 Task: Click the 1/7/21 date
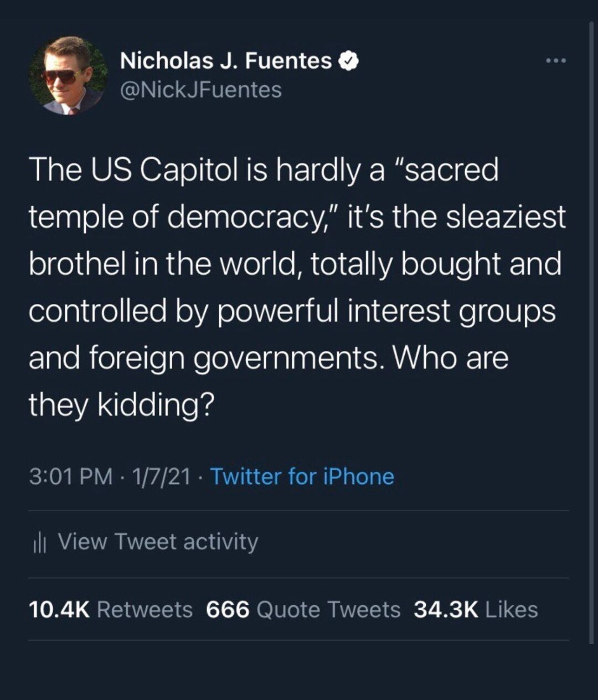(158, 476)
